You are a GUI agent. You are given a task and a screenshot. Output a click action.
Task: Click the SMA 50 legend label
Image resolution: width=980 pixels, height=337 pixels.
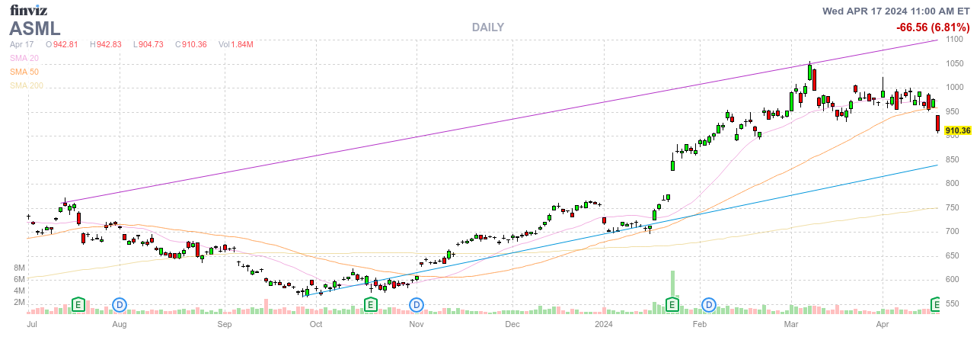pos(24,72)
